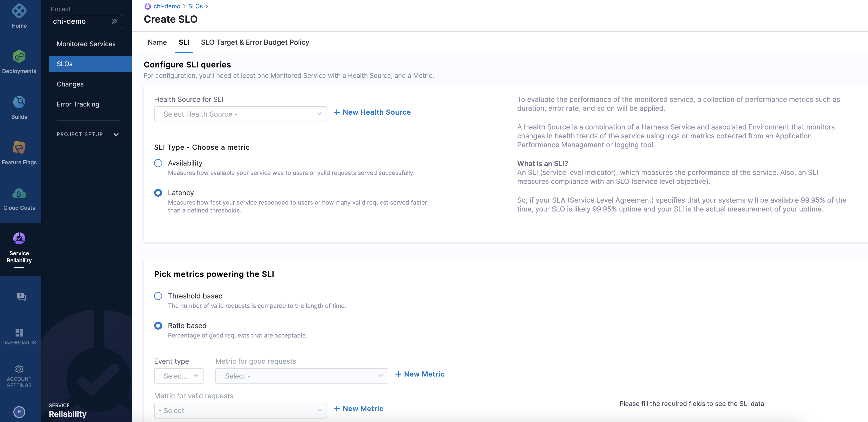
Task: Open the help chat icon
Action: click(21, 297)
